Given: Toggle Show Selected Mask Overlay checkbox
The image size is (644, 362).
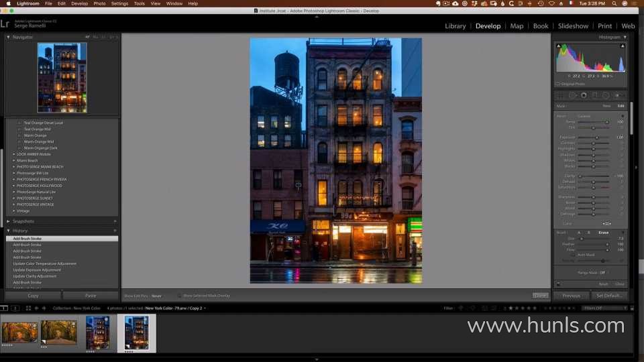Looking at the screenshot, I should tap(180, 296).
